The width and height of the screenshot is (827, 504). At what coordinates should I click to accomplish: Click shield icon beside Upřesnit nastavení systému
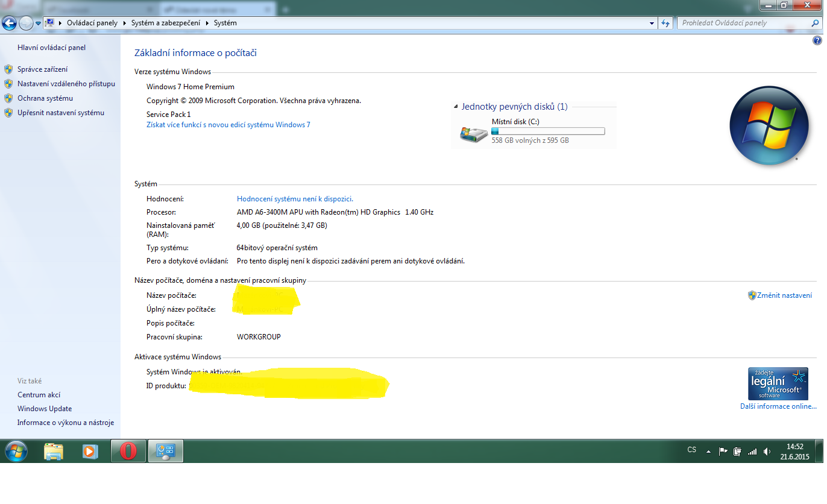pos(8,113)
